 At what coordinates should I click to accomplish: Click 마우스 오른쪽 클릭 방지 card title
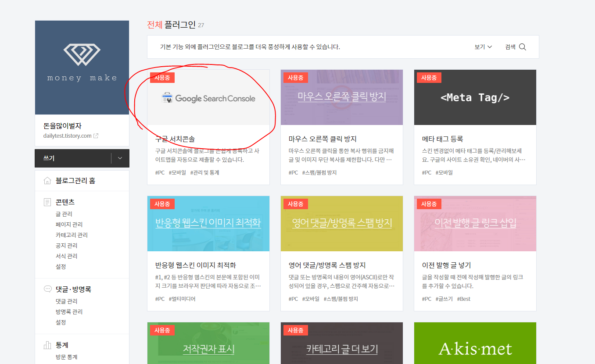323,139
